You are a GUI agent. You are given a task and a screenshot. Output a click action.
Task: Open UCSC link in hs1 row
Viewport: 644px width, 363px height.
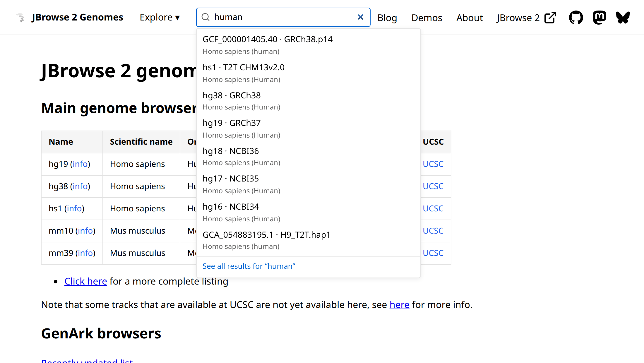pos(433,208)
